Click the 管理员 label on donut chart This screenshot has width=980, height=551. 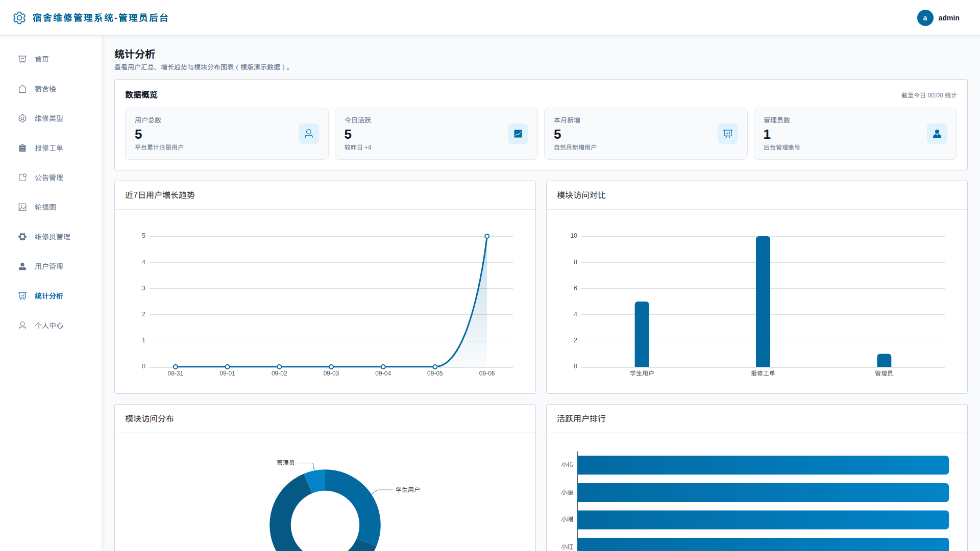[x=286, y=463]
